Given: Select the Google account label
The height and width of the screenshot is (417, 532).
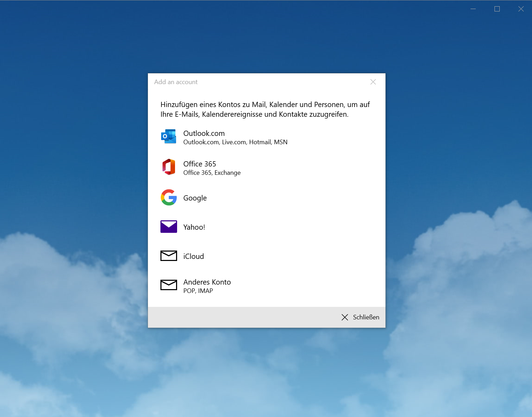Looking at the screenshot, I should coord(195,198).
